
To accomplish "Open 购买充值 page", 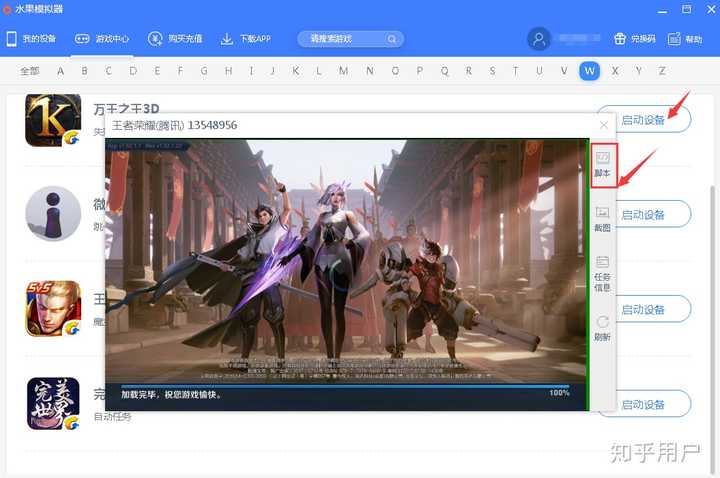I will [x=175, y=39].
